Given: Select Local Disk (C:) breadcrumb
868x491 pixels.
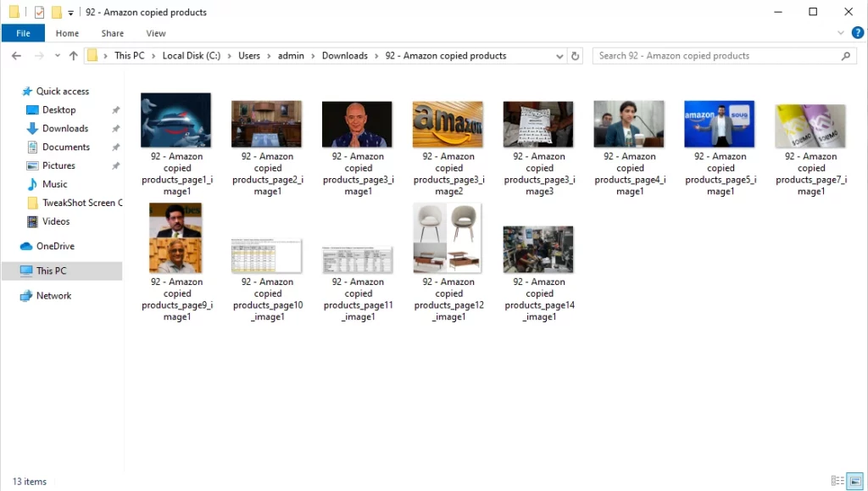Looking at the screenshot, I should [191, 56].
